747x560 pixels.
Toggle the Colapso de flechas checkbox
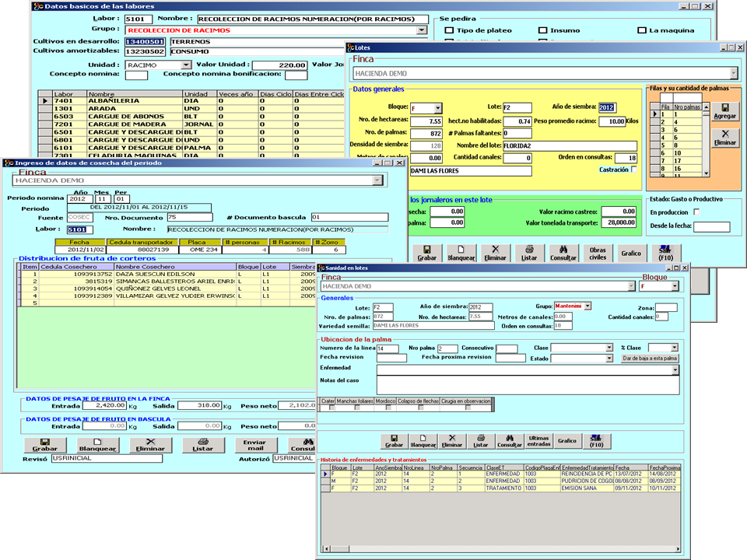point(421,408)
